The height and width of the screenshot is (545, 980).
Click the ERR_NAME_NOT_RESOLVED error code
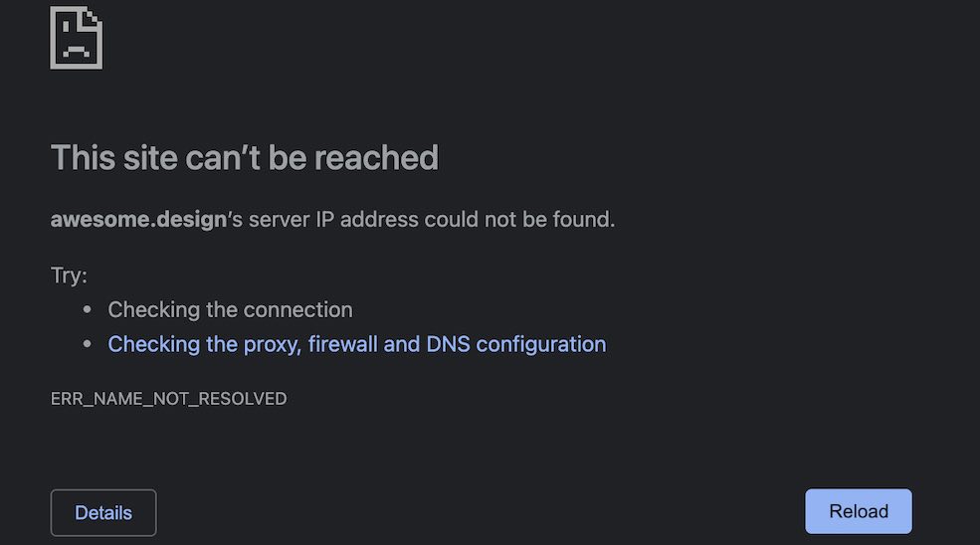pos(169,399)
